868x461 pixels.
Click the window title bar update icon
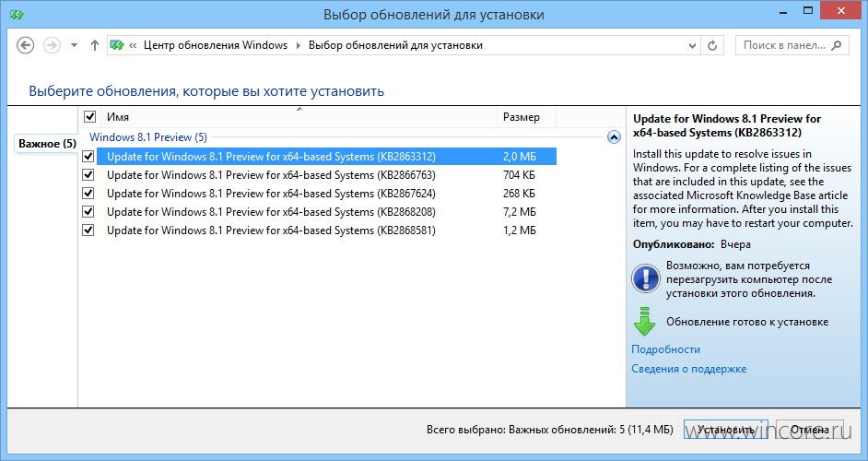pyautogui.click(x=17, y=15)
